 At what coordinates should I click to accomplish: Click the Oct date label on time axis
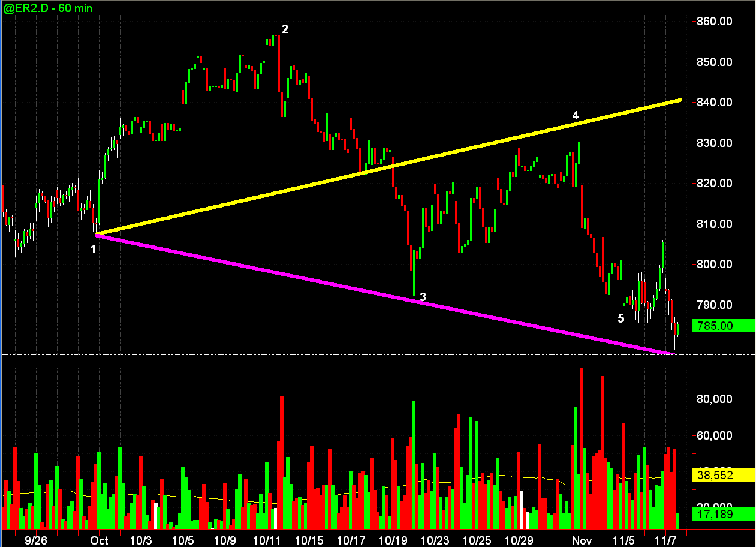pos(99,540)
